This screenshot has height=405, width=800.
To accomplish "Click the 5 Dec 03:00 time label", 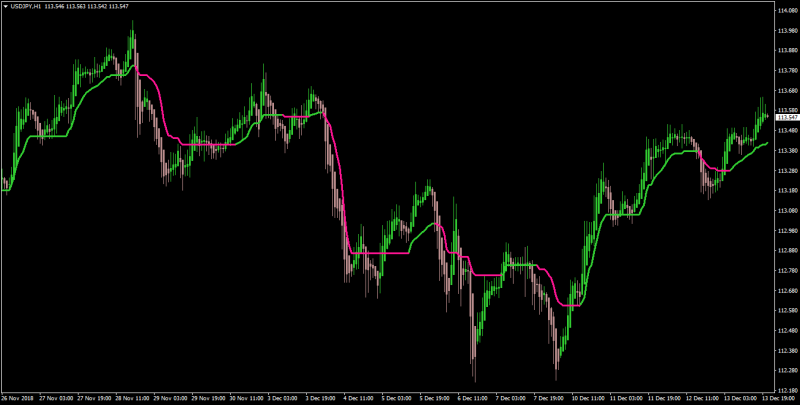I will click(x=394, y=397).
